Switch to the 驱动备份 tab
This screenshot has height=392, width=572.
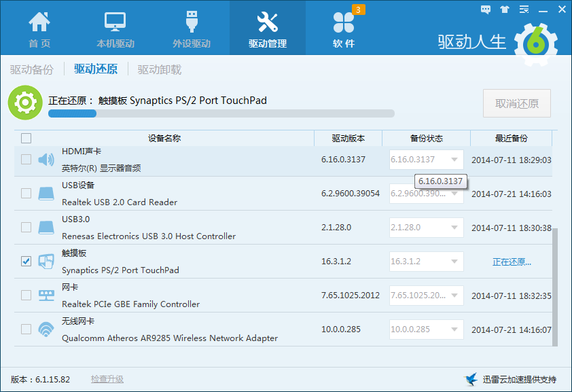31,69
